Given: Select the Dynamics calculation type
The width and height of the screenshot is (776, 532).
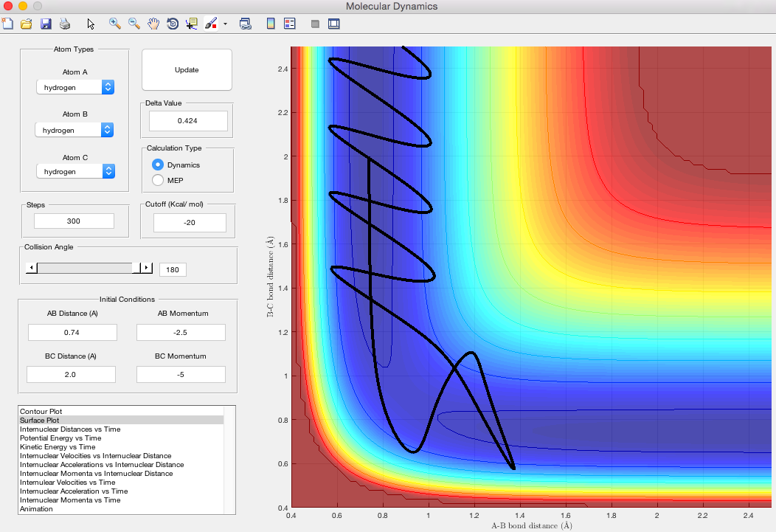Looking at the screenshot, I should tap(158, 165).
